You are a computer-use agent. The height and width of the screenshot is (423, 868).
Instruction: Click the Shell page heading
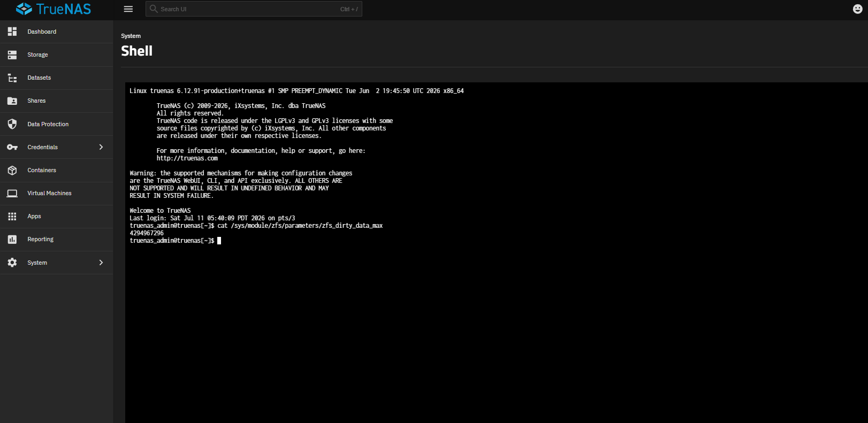click(137, 51)
